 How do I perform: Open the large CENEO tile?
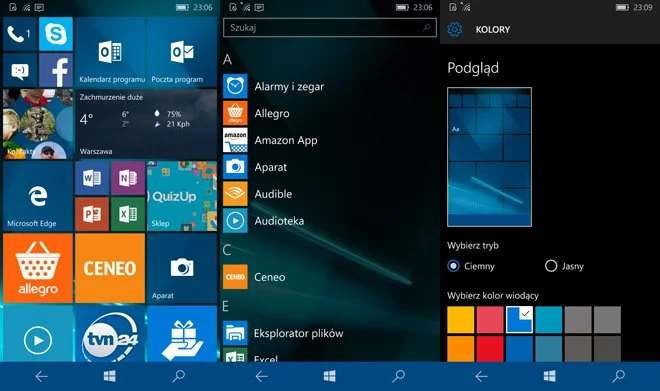tap(110, 268)
